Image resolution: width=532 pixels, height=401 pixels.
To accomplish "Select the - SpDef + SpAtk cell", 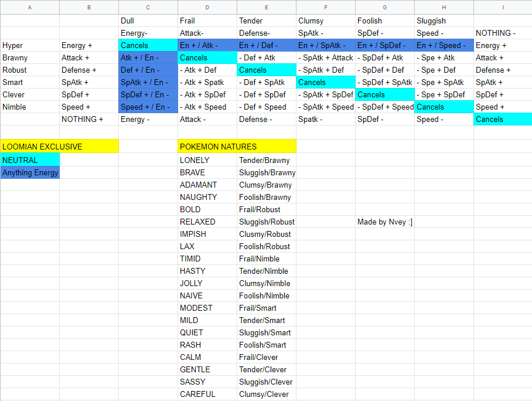I will [x=385, y=82].
